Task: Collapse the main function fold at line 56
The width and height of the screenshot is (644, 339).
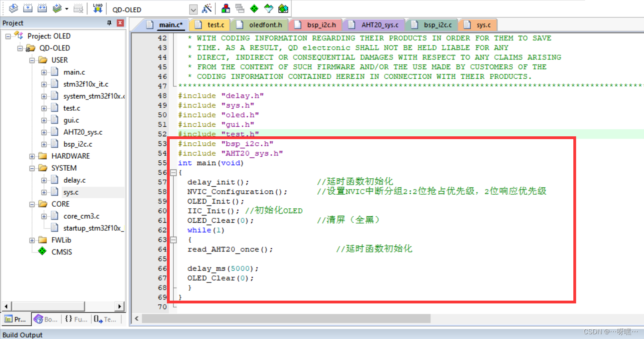Action: pos(173,173)
